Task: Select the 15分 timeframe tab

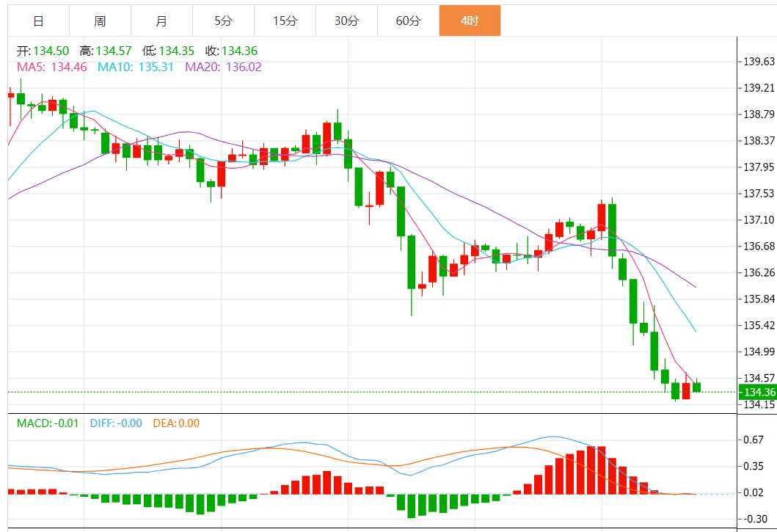Action: coord(285,21)
